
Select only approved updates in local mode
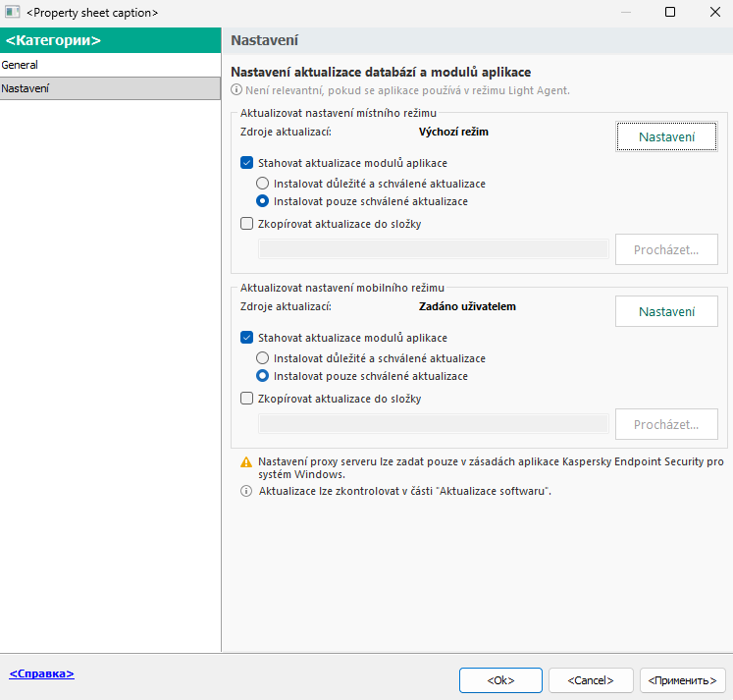[262, 201]
